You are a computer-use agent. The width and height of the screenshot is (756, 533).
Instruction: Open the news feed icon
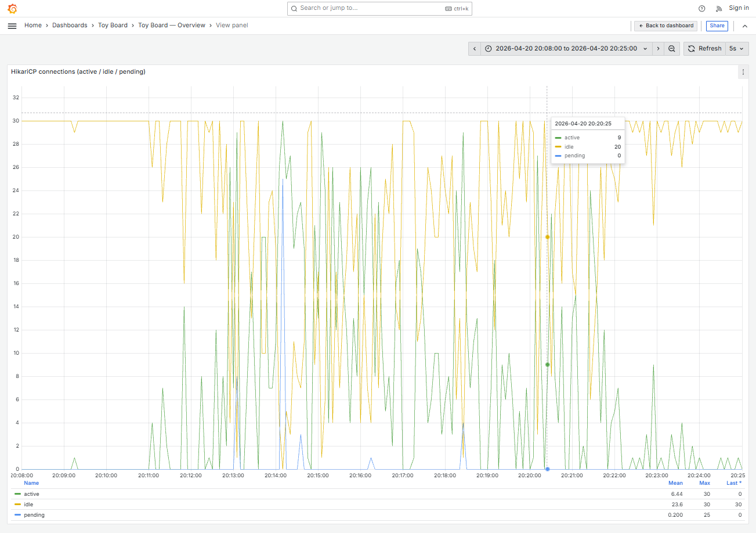(x=719, y=9)
